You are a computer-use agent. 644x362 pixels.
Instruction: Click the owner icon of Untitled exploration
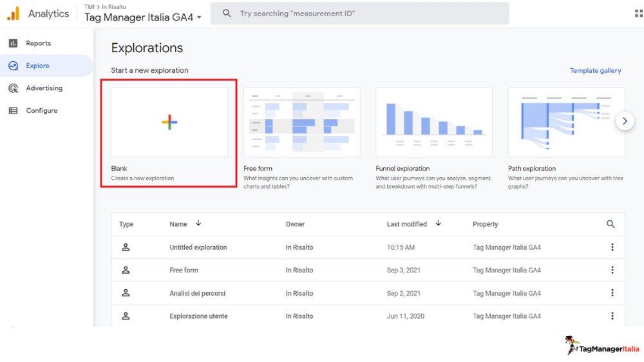tap(126, 247)
